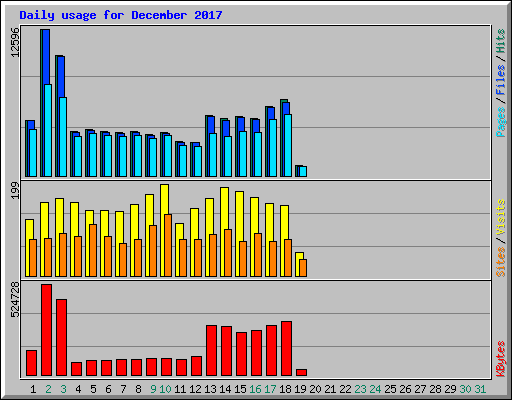Click day 9 on the date axis
The width and height of the screenshot is (512, 400).
tap(153, 389)
